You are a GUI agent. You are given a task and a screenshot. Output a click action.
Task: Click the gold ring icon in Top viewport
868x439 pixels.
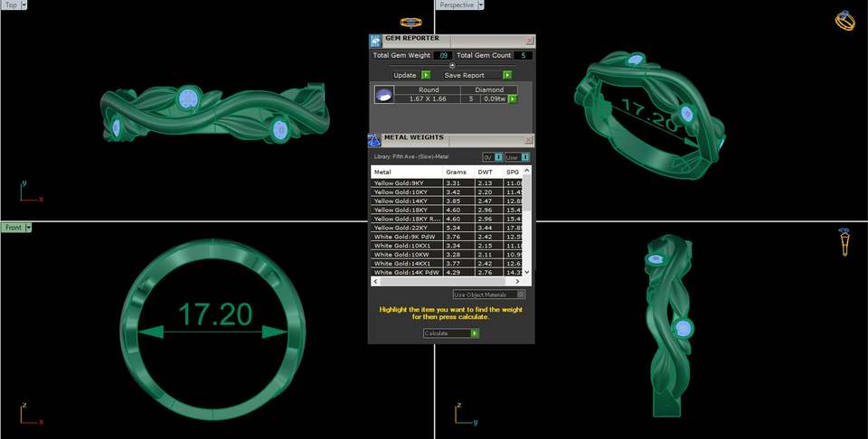[410, 23]
